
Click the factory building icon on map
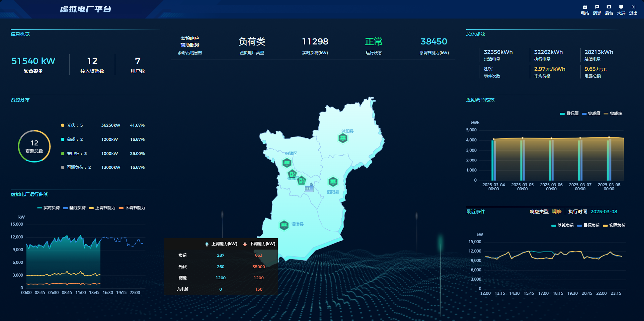[x=309, y=188]
